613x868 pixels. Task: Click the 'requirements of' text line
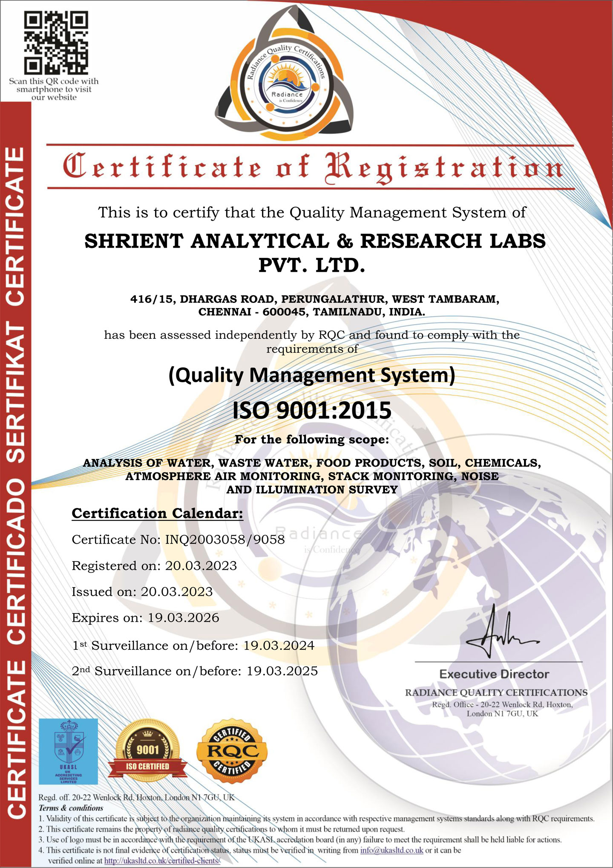312,349
